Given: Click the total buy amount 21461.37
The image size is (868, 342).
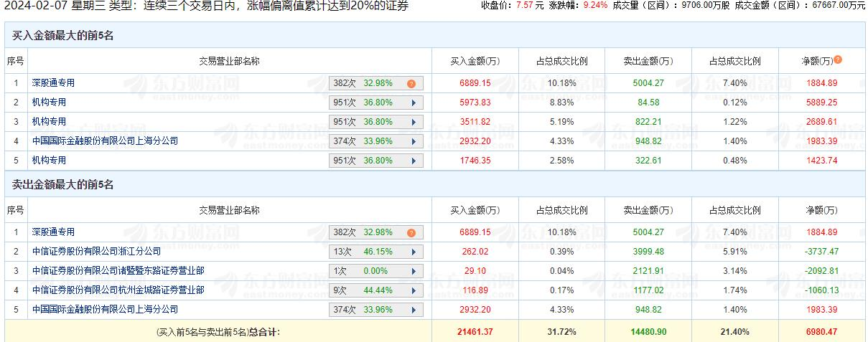Looking at the screenshot, I should click(475, 332).
